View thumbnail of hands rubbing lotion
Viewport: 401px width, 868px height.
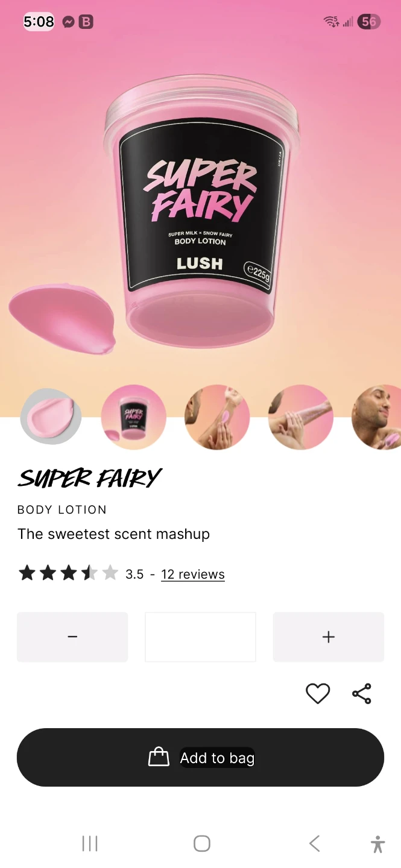[300, 417]
